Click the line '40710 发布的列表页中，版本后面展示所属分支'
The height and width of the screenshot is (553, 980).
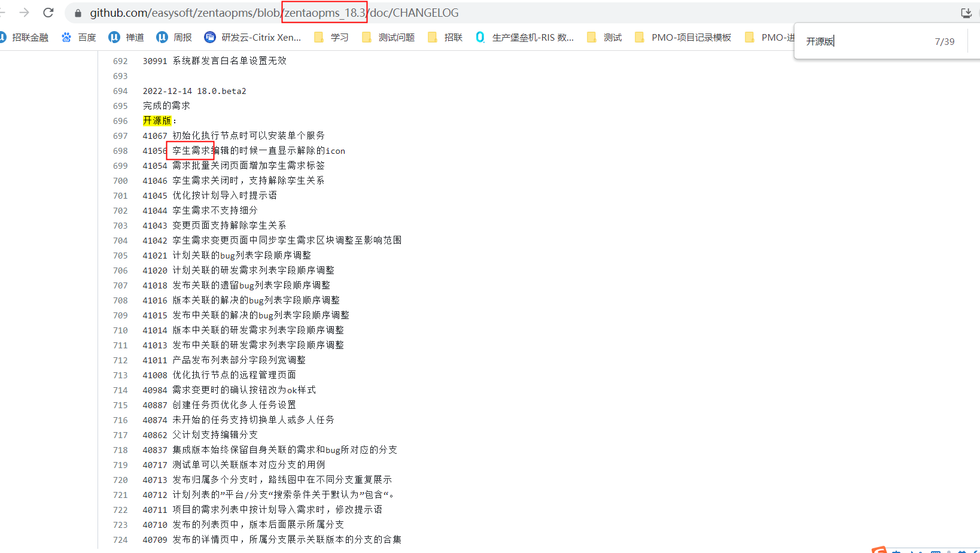pos(244,525)
